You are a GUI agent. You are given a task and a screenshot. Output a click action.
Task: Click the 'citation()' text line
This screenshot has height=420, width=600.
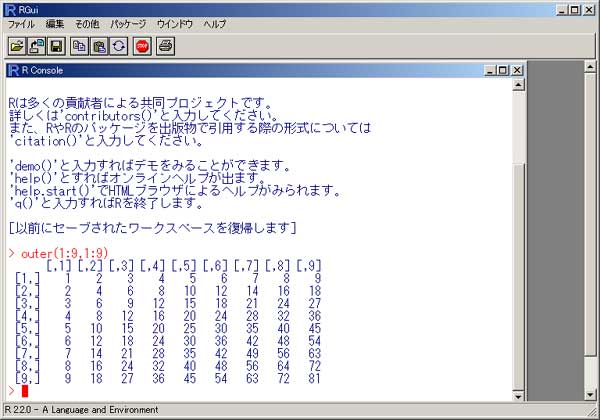[x=106, y=141]
